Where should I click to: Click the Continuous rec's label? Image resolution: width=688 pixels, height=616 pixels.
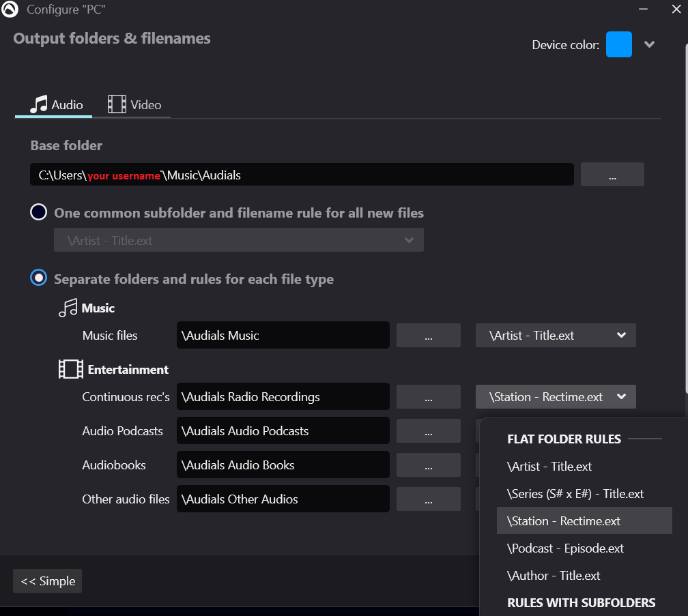point(126,397)
